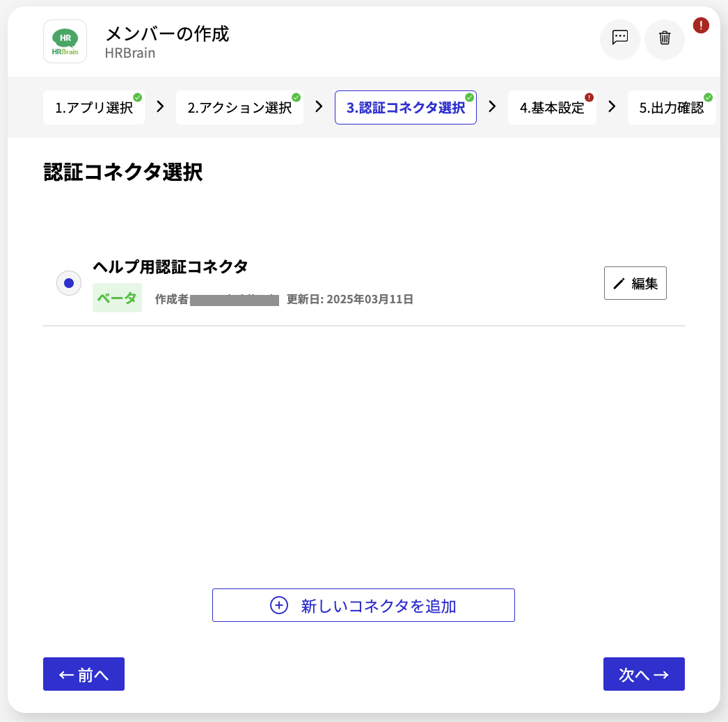Click the ベータ badge label
Image resolution: width=728 pixels, height=722 pixels.
coord(117,298)
